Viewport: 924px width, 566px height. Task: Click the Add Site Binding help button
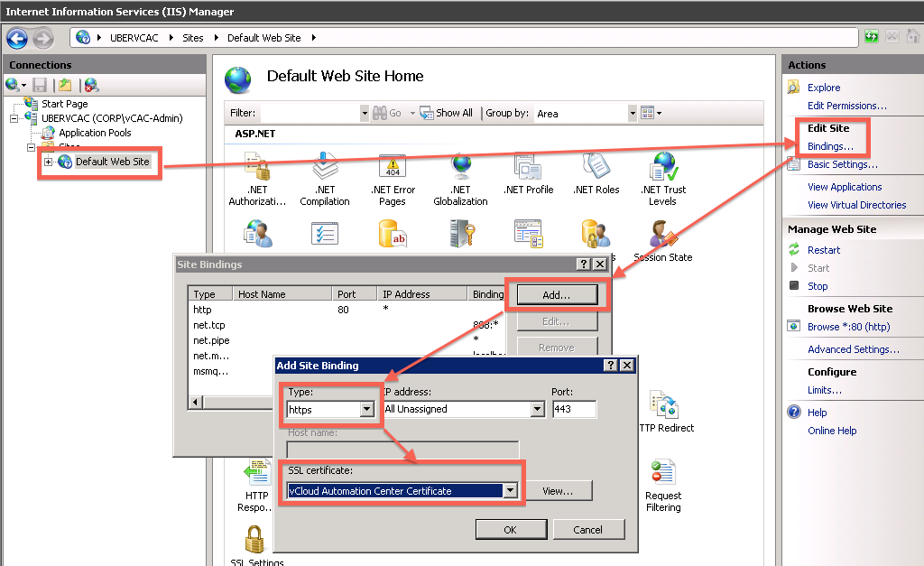[611, 366]
